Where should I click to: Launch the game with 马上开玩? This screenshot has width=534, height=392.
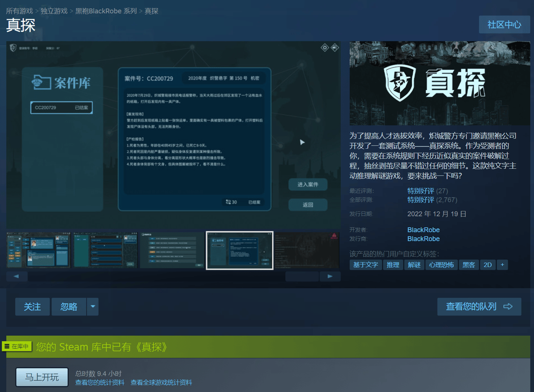point(42,377)
